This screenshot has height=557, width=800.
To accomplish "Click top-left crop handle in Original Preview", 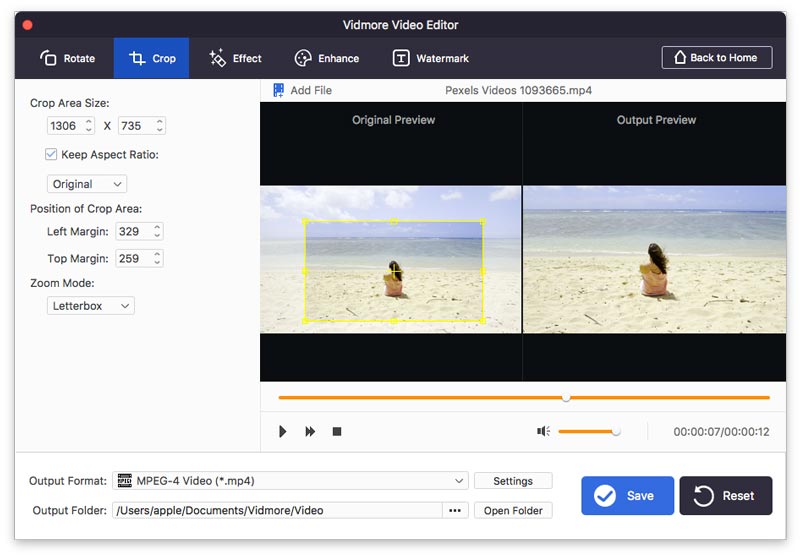I will pos(305,221).
